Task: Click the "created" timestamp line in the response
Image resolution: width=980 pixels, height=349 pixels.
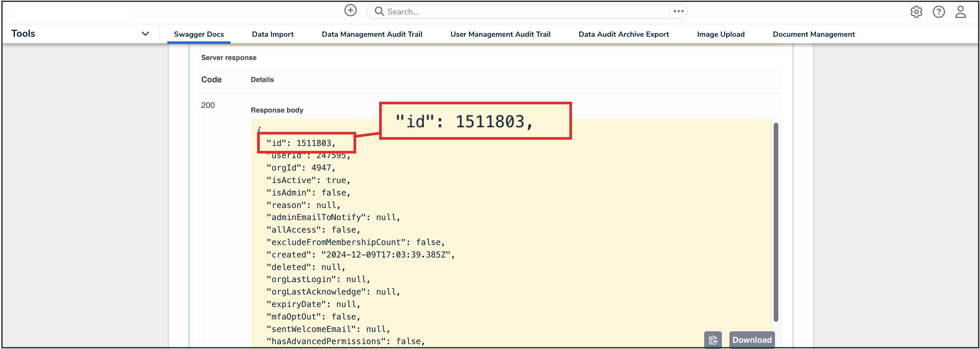Action: (360, 255)
